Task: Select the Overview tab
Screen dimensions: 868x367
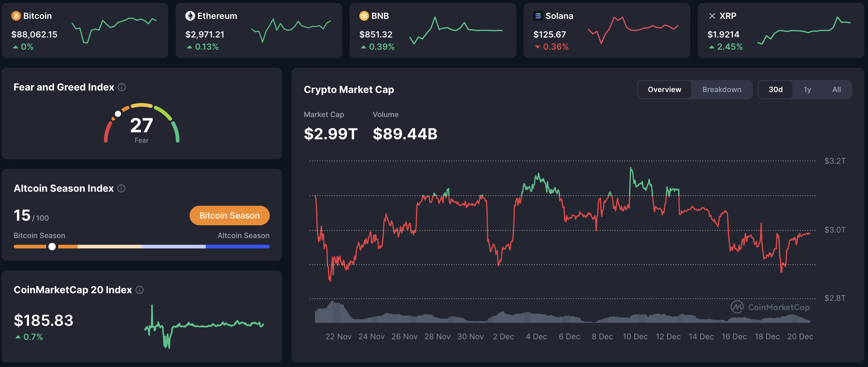Action: tap(664, 89)
